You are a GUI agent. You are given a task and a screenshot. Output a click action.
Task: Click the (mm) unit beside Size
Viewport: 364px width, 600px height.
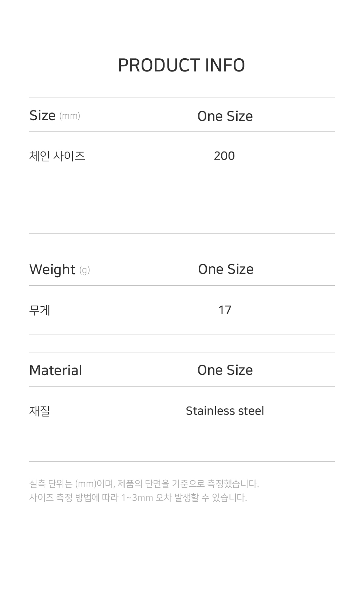tap(70, 116)
